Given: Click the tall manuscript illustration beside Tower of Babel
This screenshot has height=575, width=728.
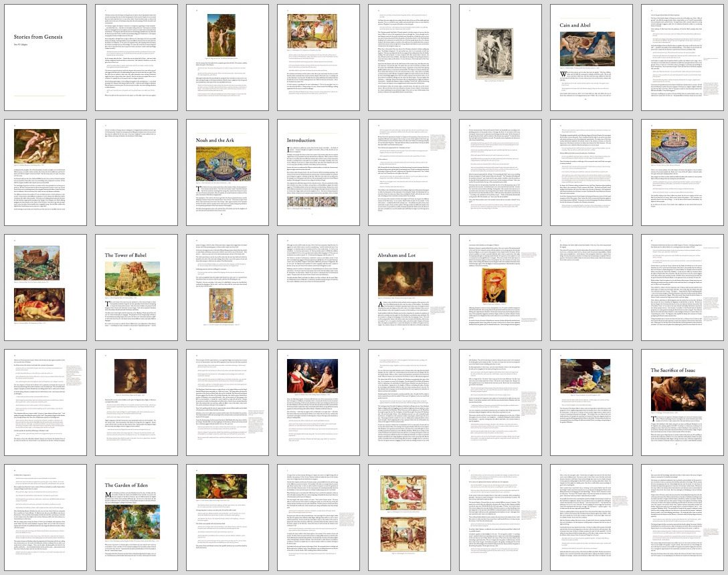Looking at the screenshot, I should 221,307.
